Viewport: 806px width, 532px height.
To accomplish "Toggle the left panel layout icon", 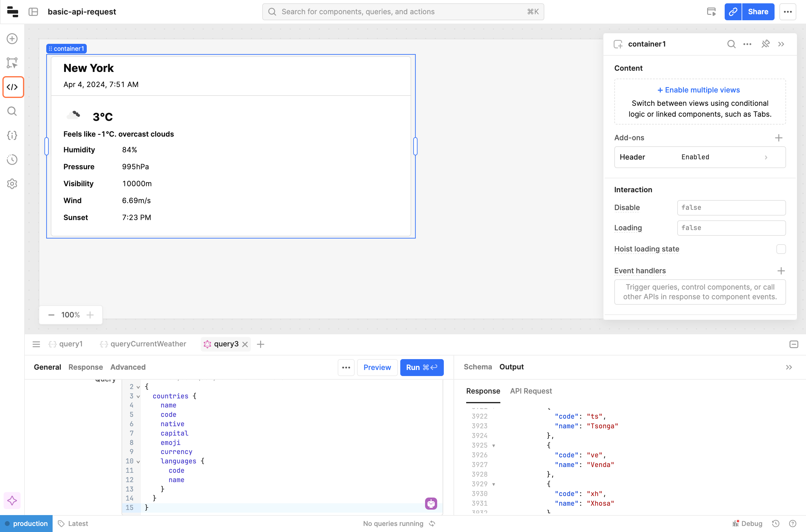I will pyautogui.click(x=33, y=12).
